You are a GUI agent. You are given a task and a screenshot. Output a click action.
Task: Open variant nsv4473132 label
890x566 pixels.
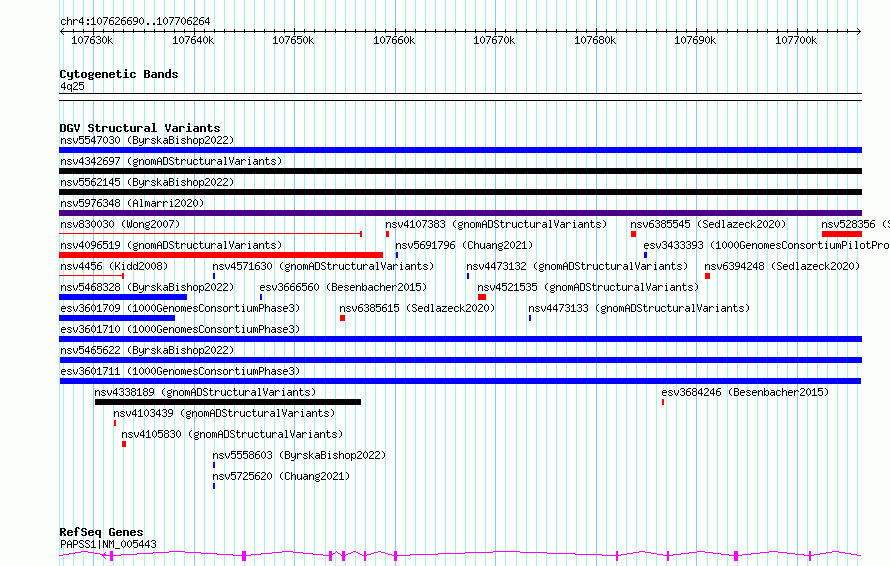pos(577,266)
